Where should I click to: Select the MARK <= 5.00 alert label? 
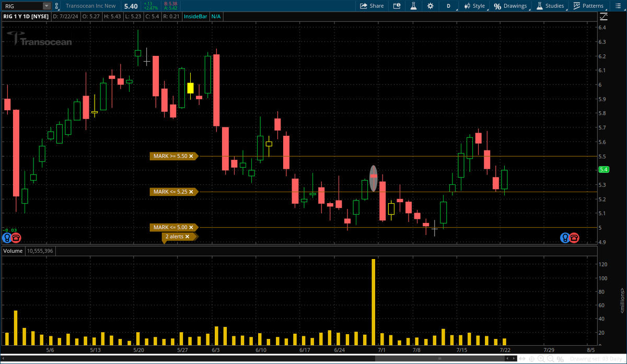[170, 227]
